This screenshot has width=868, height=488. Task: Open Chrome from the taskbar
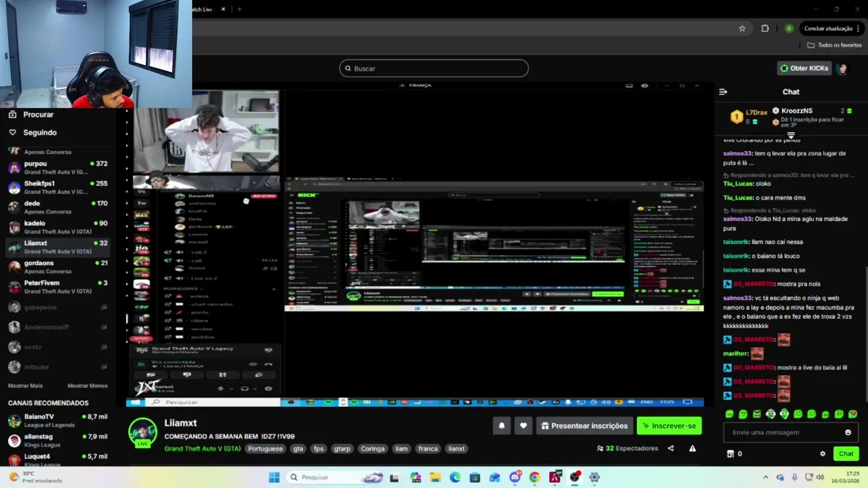534,477
